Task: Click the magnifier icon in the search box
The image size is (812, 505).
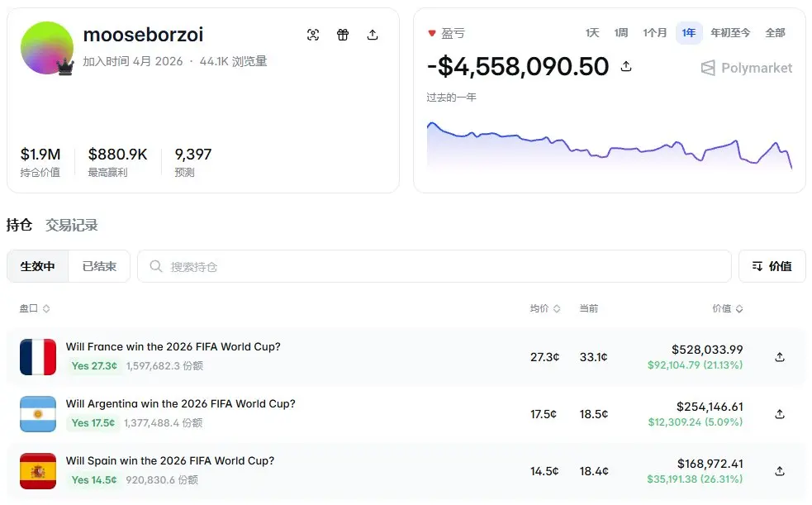Action: click(x=156, y=266)
